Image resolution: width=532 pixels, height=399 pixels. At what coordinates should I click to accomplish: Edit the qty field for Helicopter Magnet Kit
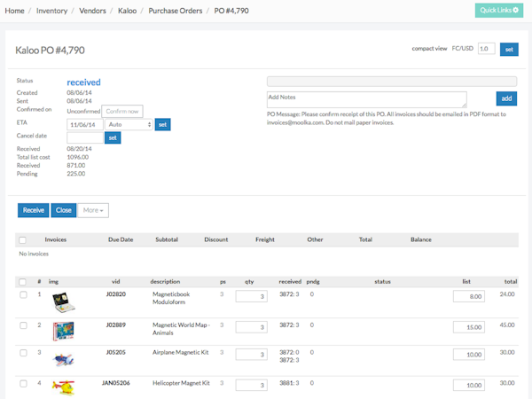252,385
